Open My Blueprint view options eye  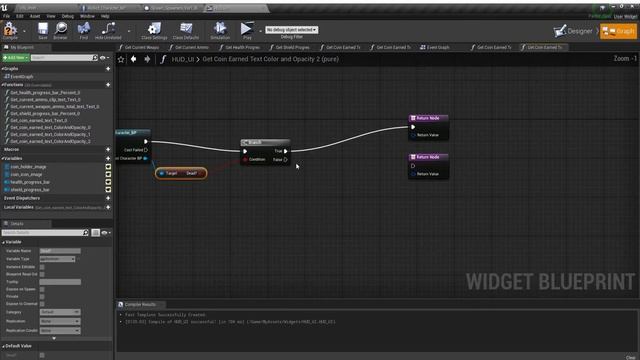(x=104, y=58)
